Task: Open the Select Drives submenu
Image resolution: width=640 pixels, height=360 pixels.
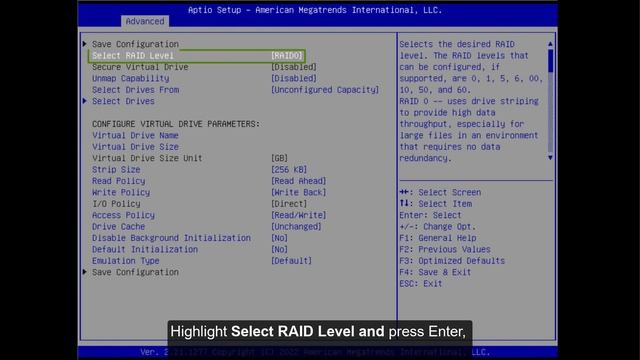Action: coord(123,101)
